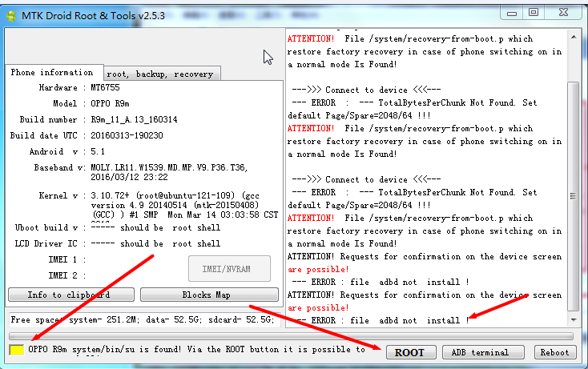The height and width of the screenshot is (369, 588).
Task: Click the last 'file adbd not install' error line
Action: (381, 320)
